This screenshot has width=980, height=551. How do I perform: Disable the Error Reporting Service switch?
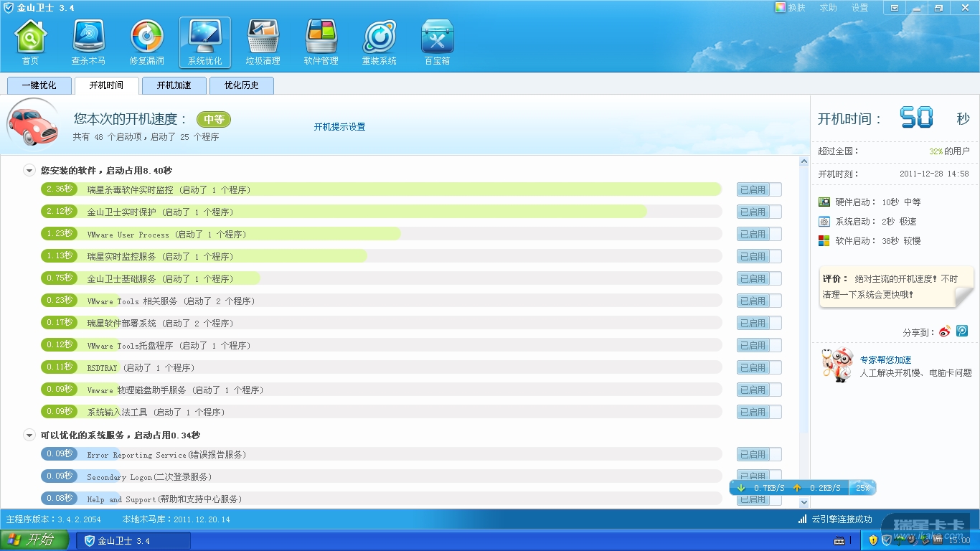coord(759,455)
